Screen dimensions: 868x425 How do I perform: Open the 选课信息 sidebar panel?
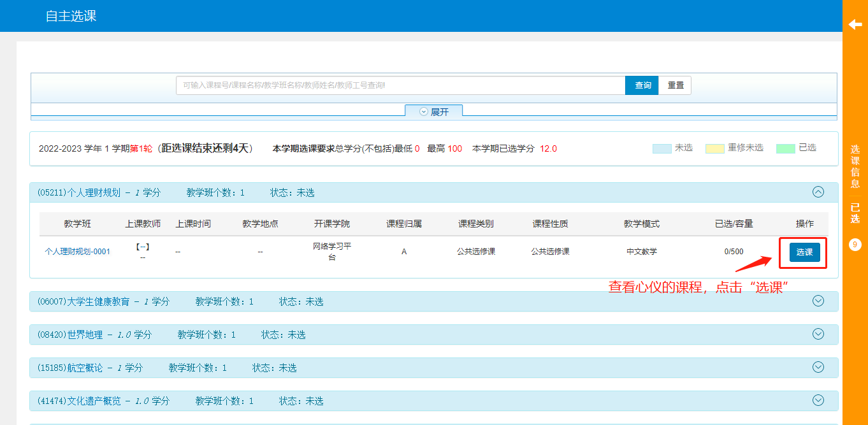pyautogui.click(x=855, y=166)
